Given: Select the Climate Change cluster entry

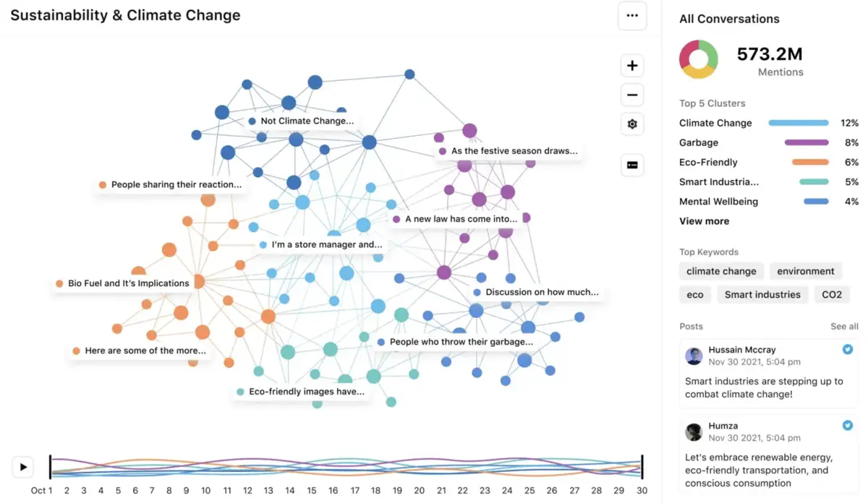Looking at the screenshot, I should click(x=715, y=123).
